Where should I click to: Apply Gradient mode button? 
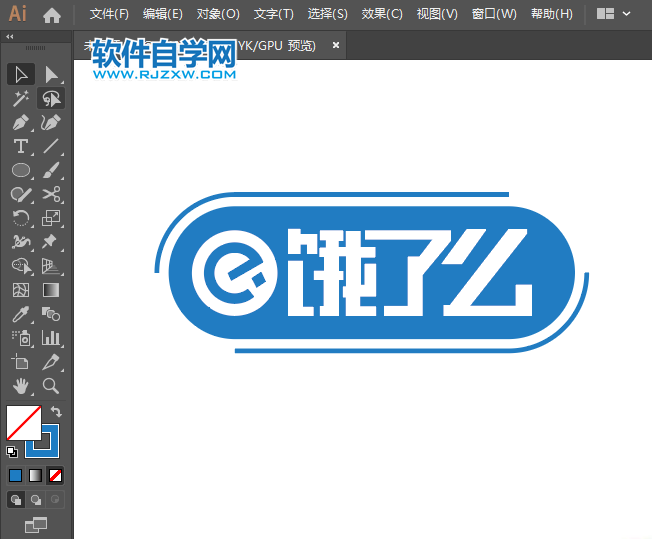[36, 475]
